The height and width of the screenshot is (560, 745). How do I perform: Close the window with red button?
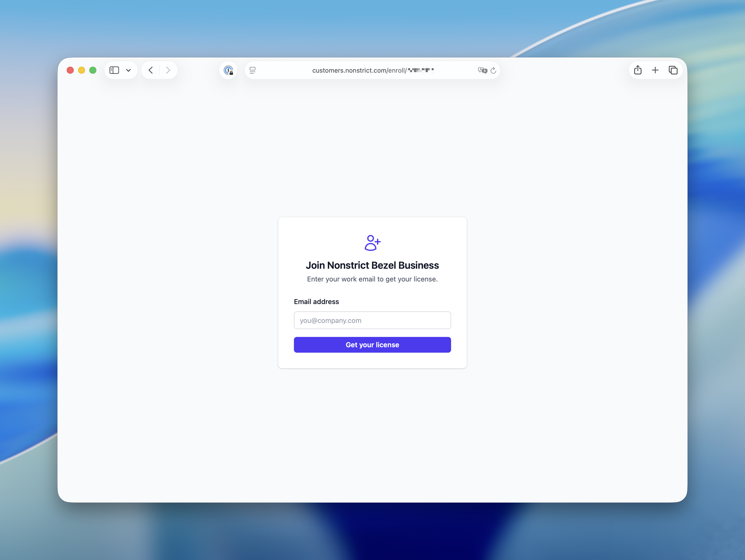[70, 70]
